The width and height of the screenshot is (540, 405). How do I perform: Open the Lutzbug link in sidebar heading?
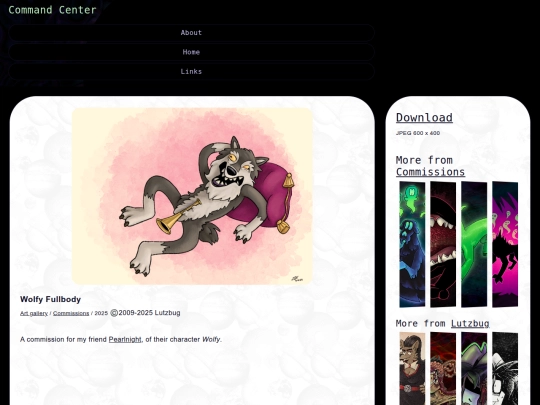470,323
